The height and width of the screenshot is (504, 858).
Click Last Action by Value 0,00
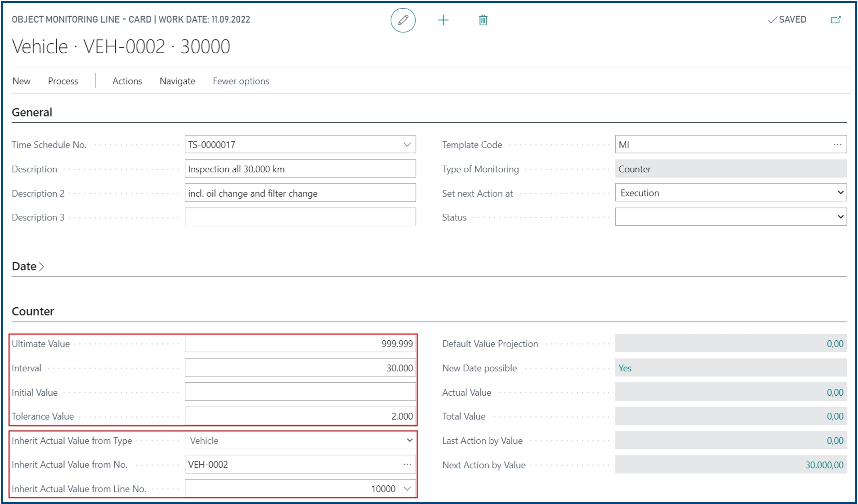pos(835,441)
